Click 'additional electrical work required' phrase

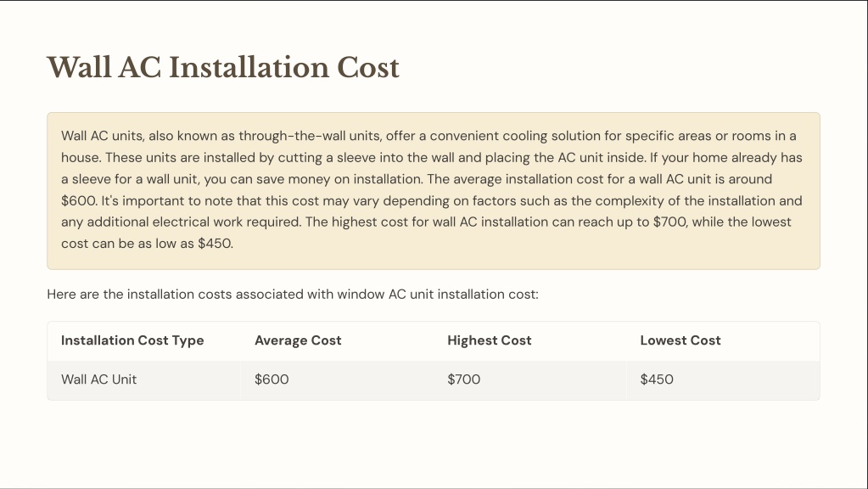193,222
